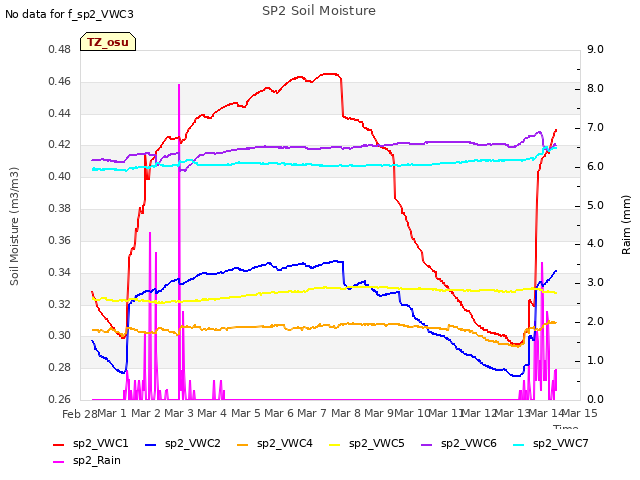Click the yellow sp2_VWC5 legend swatch
Viewport: 640px width, 480px height.
pos(335,444)
